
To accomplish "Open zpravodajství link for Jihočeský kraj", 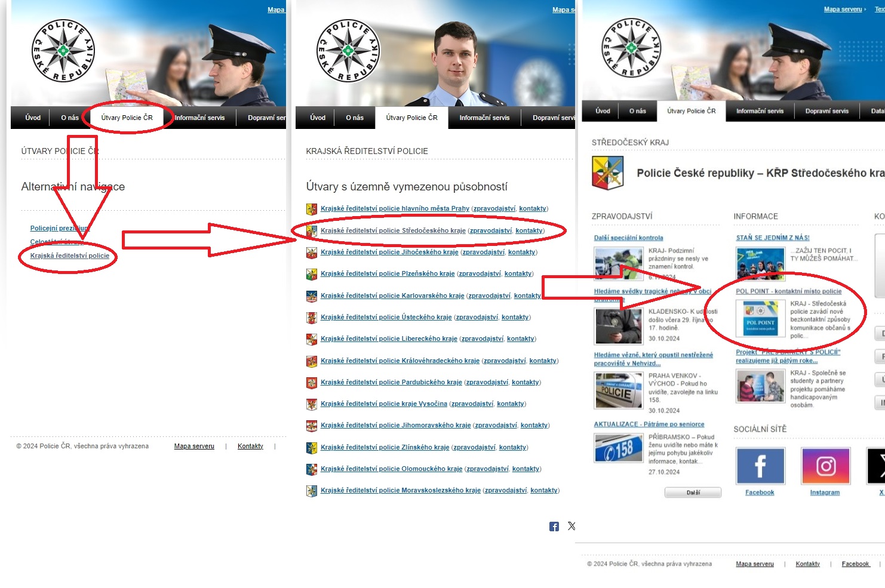I will tap(483, 252).
